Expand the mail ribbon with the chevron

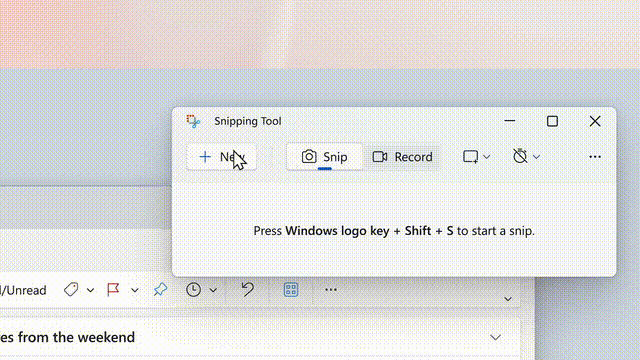[x=507, y=299]
